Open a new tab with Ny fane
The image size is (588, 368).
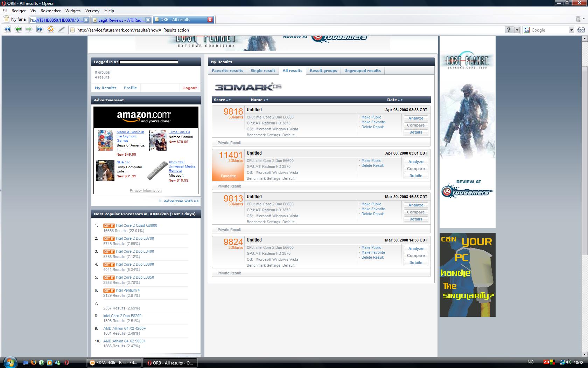tap(15, 19)
